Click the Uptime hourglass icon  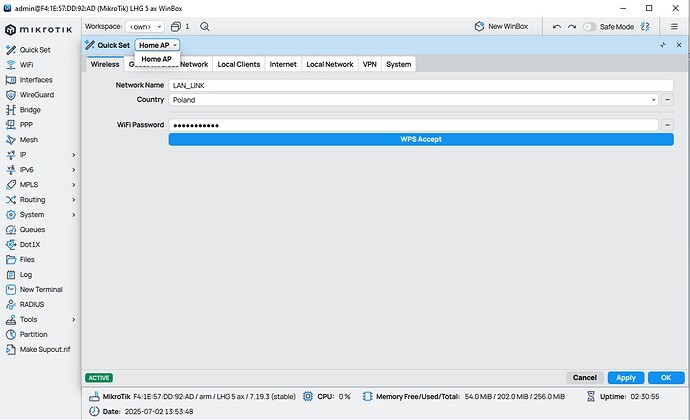(591, 396)
